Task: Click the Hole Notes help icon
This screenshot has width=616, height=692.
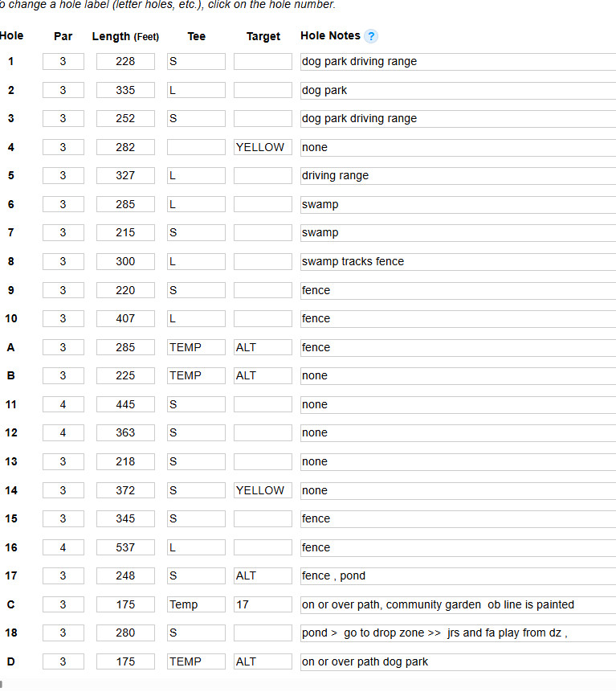Action: click(x=371, y=36)
